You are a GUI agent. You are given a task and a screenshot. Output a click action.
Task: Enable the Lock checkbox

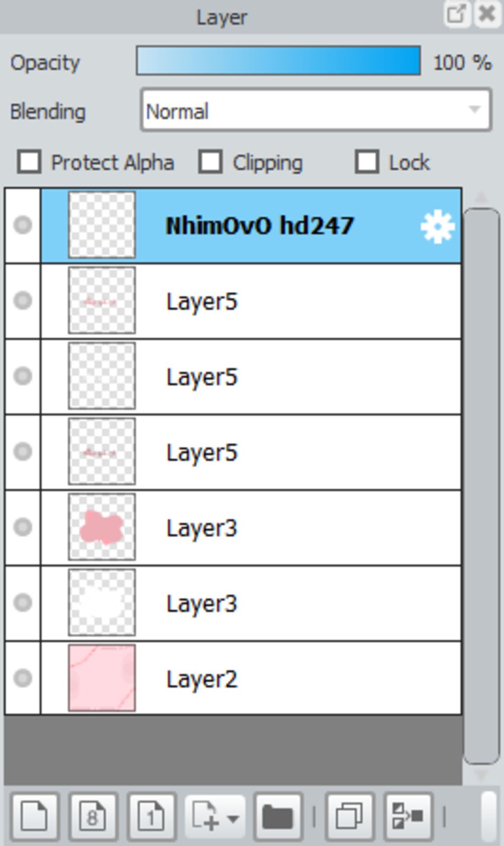click(367, 162)
